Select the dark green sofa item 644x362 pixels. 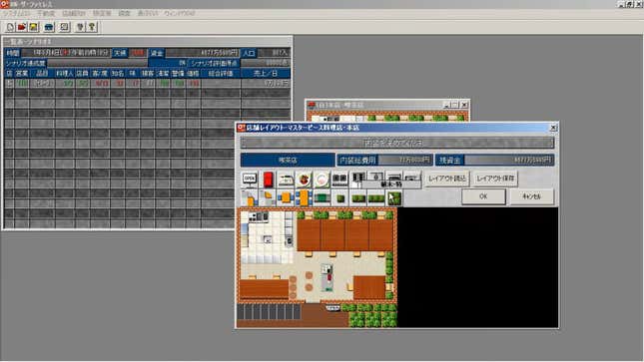[322, 197]
